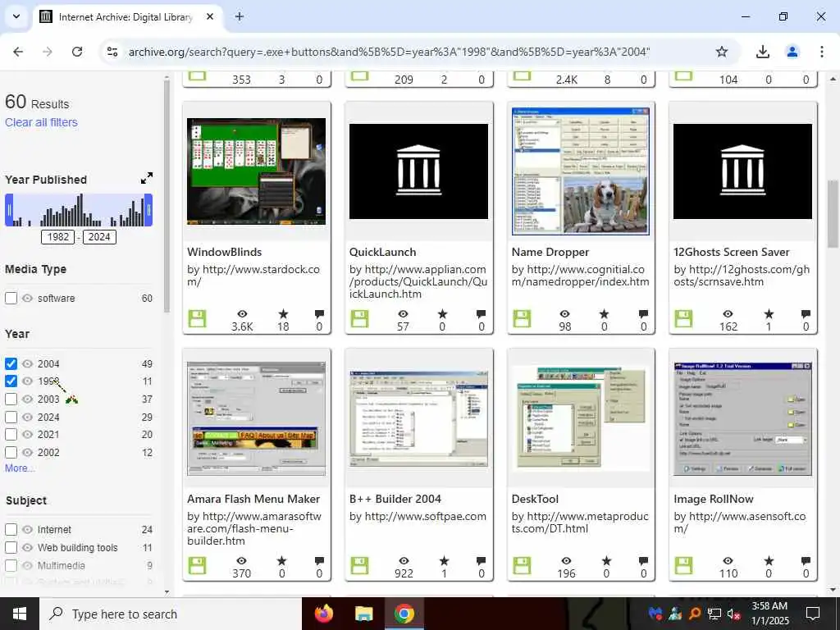Open B++ Builder 2004 title

tap(395, 499)
